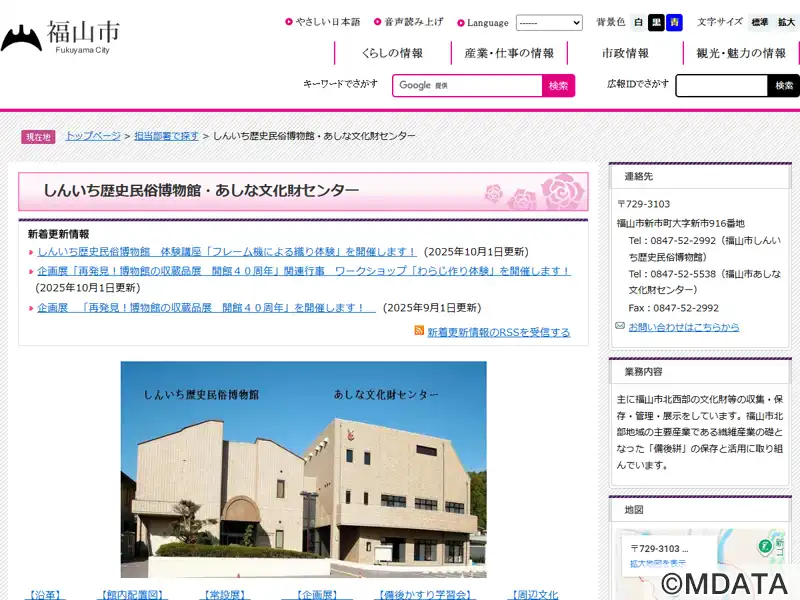This screenshot has height=600, width=800.
Task: Click the green map marker pin
Action: [764, 546]
